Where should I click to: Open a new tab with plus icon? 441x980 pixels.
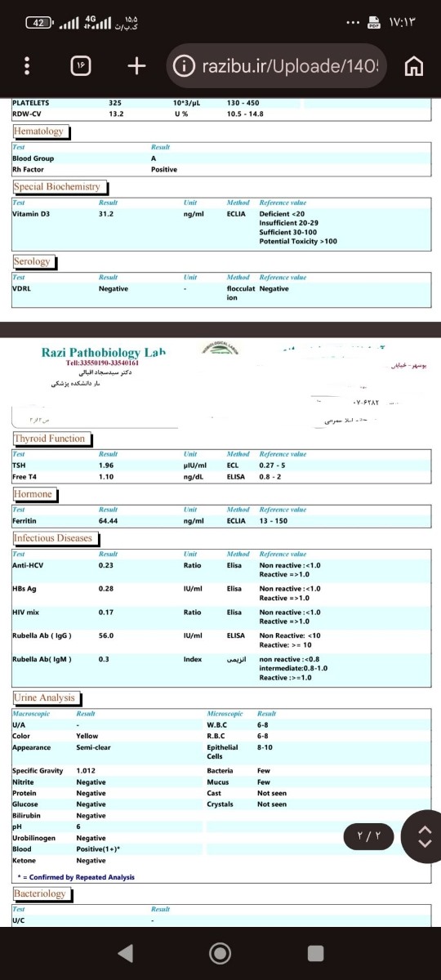pos(137,65)
